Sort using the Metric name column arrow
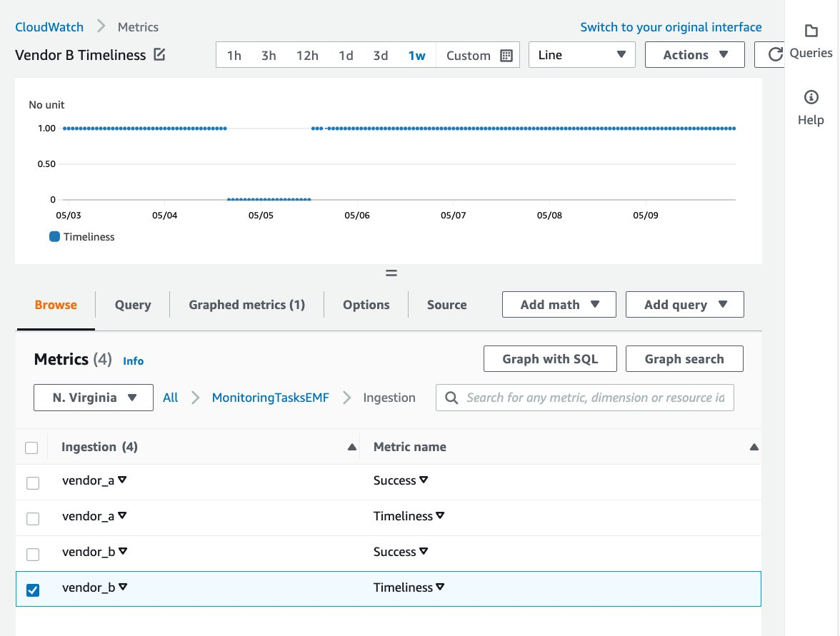The width and height of the screenshot is (840, 636). [x=755, y=446]
